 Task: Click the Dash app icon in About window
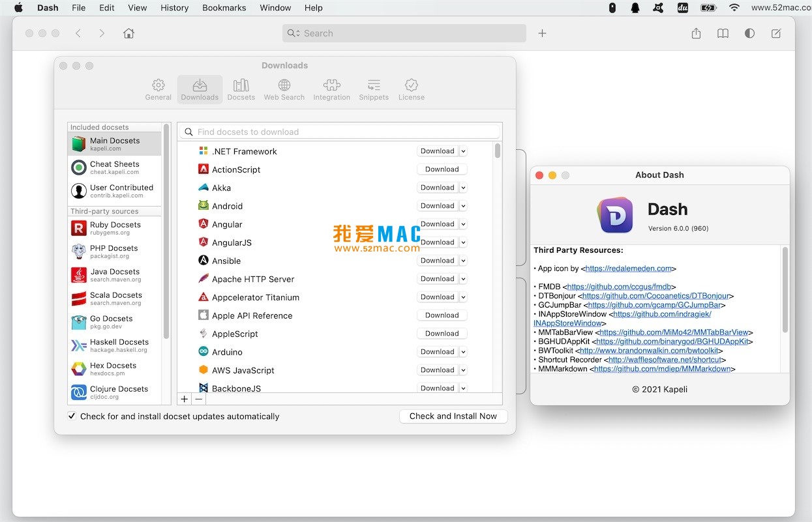click(x=615, y=215)
